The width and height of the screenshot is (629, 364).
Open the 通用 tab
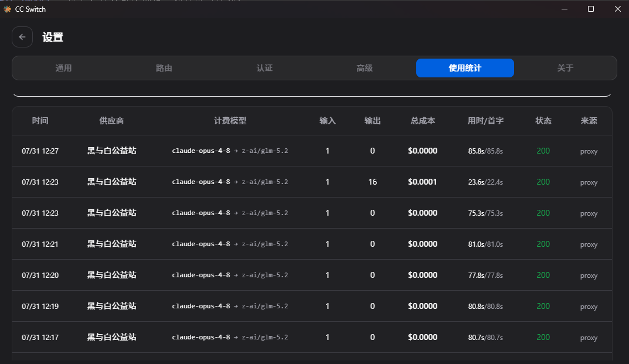63,68
